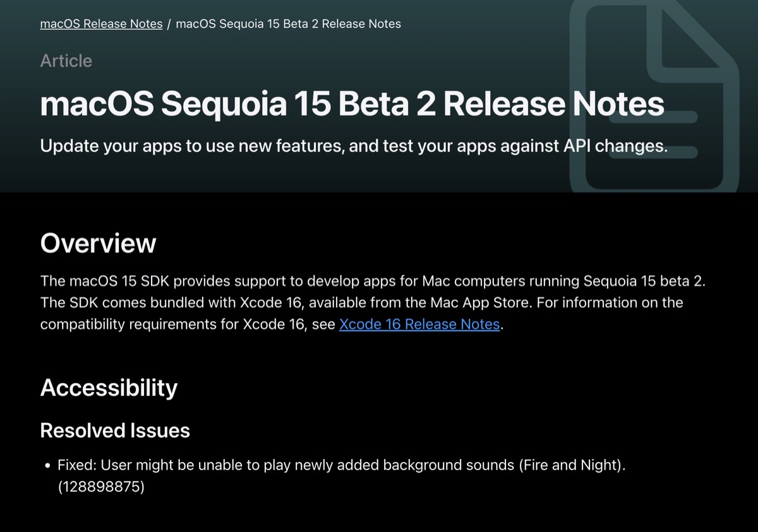Click the gray Article label

[x=66, y=61]
